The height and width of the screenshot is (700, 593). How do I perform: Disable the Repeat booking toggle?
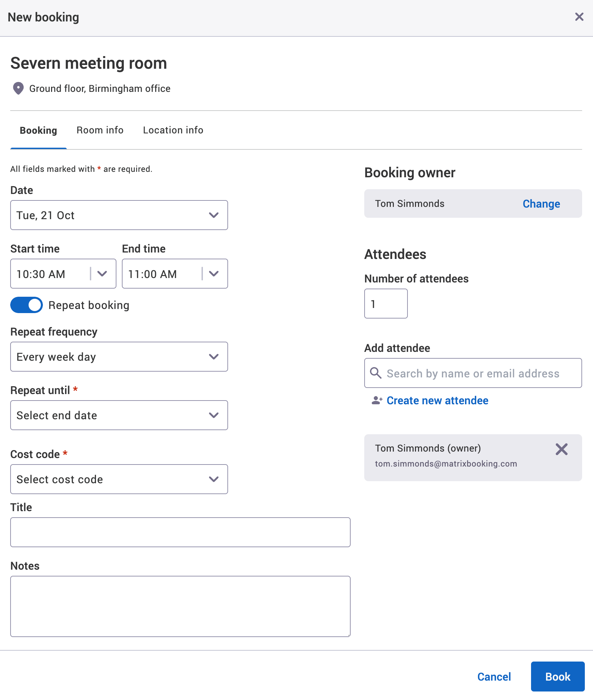pos(26,305)
